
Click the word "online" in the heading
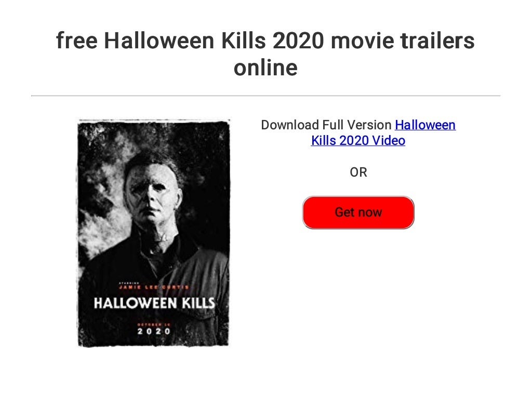[x=265, y=68]
